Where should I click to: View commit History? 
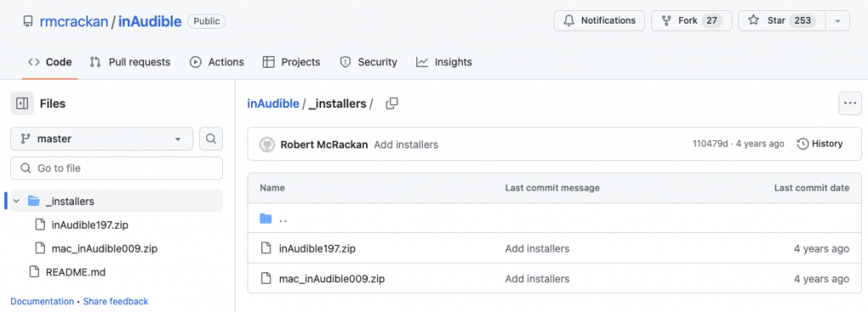820,144
